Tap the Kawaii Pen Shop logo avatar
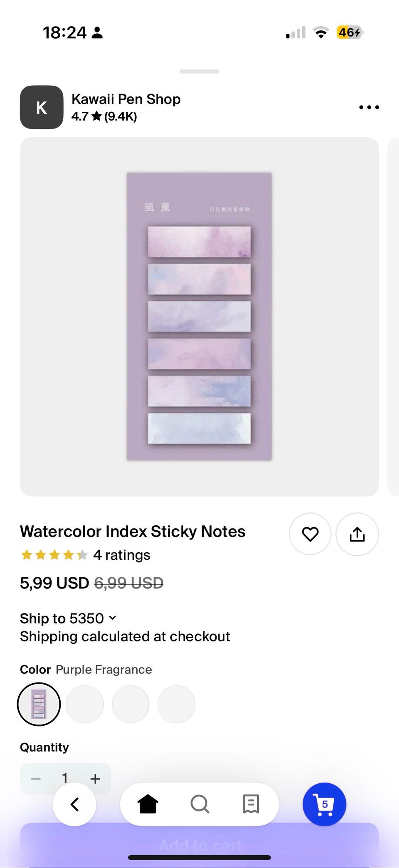399x868 pixels. pyautogui.click(x=42, y=107)
